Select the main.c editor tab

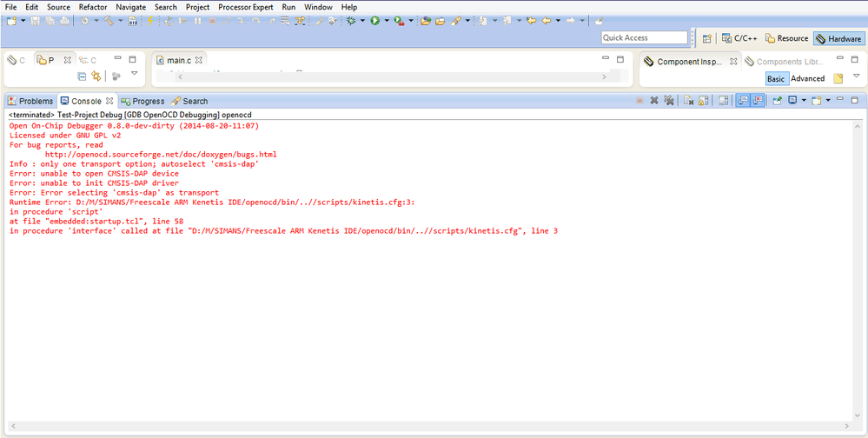point(179,60)
